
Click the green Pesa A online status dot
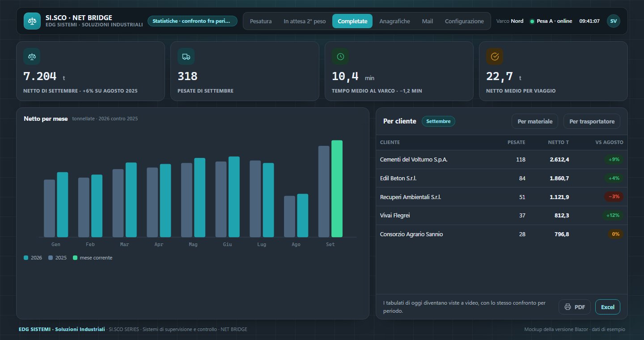[x=532, y=21]
